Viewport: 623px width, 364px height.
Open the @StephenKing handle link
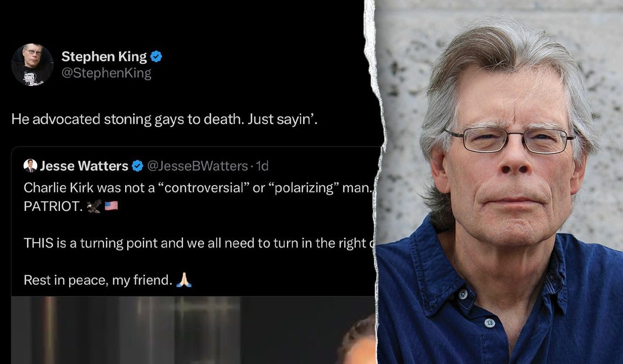(x=106, y=73)
